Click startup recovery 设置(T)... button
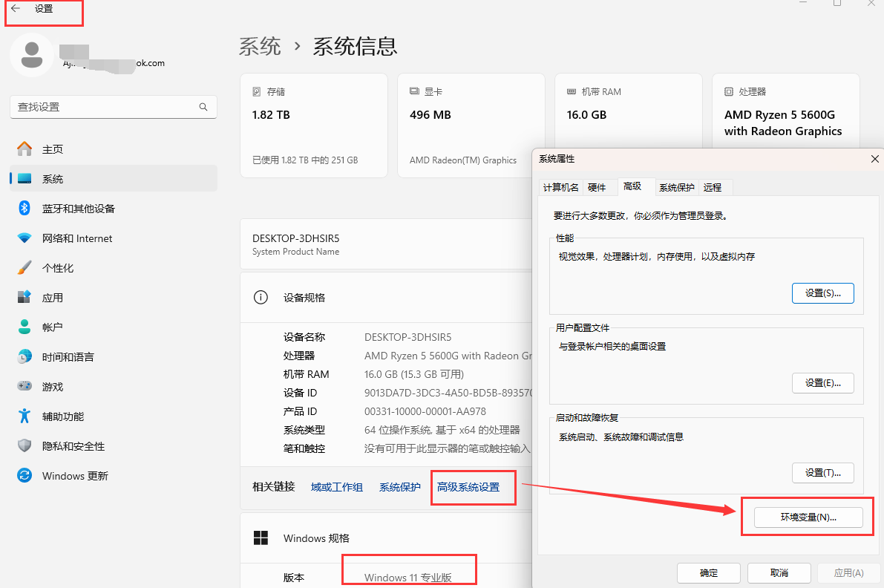Screen dimensions: 884x588 pyautogui.click(x=822, y=472)
